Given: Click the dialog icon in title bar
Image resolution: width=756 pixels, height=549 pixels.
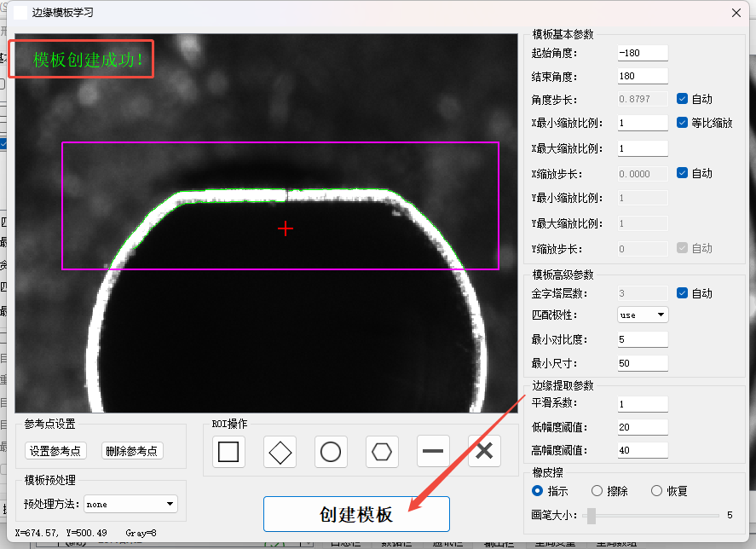Looking at the screenshot, I should tap(20, 13).
